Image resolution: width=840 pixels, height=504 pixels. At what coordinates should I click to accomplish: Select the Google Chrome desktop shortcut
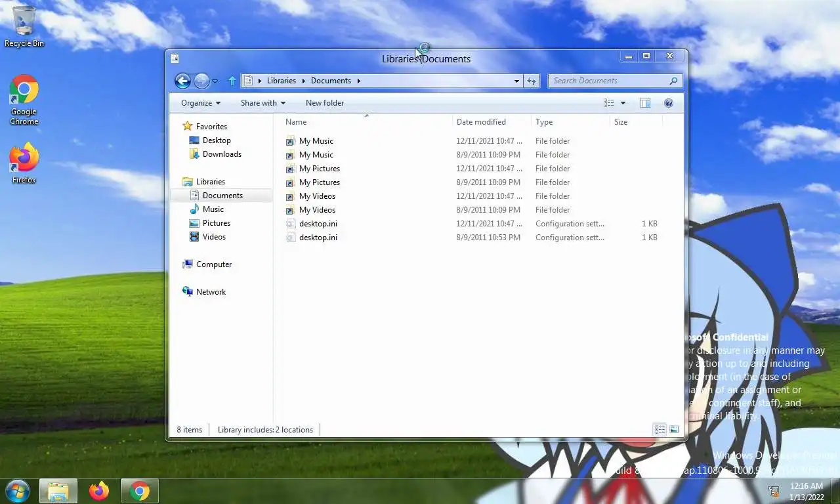24,100
